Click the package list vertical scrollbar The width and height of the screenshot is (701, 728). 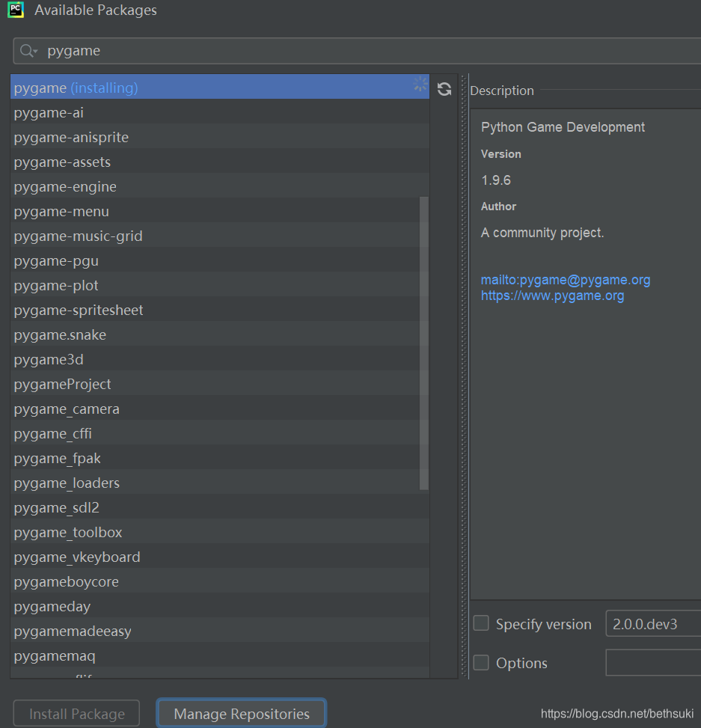coord(424,343)
